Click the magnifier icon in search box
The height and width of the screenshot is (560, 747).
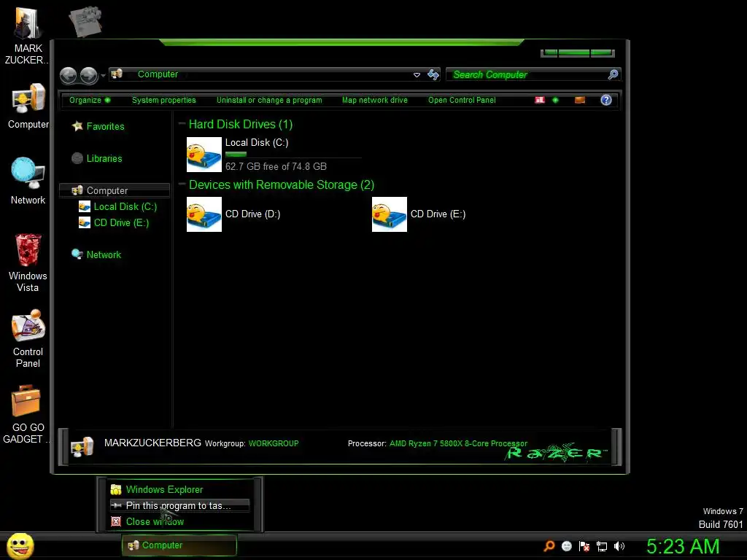coord(613,74)
